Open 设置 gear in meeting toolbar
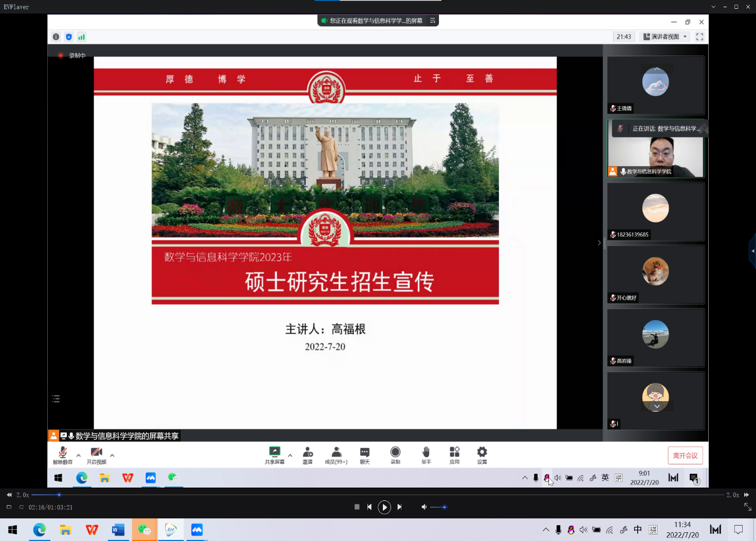Screen dimensions: 756x541 click(482, 455)
